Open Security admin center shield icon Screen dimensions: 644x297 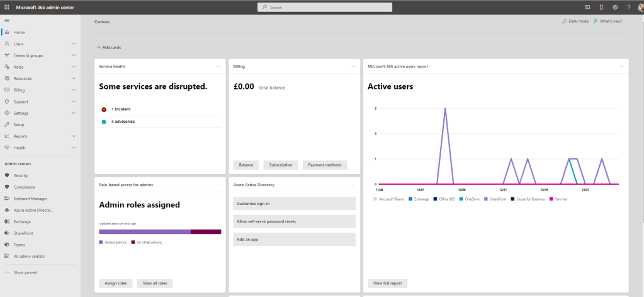[x=7, y=175]
